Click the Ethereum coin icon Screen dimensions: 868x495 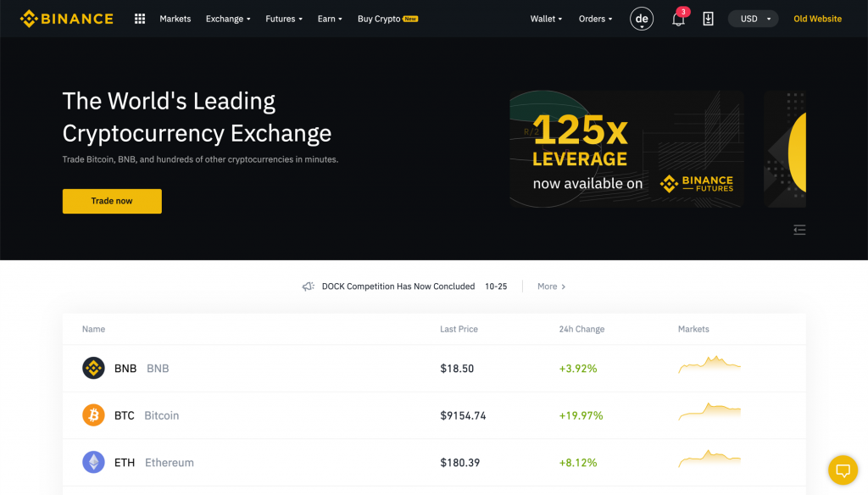click(x=93, y=462)
